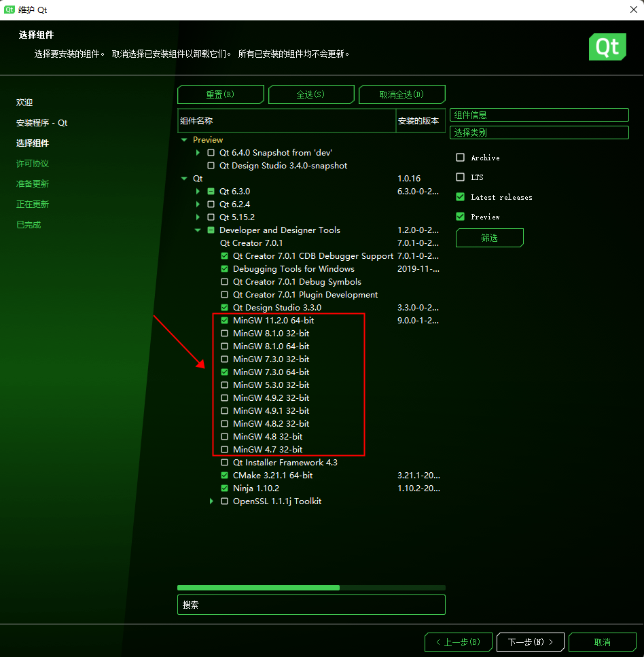Click the 筛选 filter button
This screenshot has height=657, width=644.
pyautogui.click(x=489, y=238)
